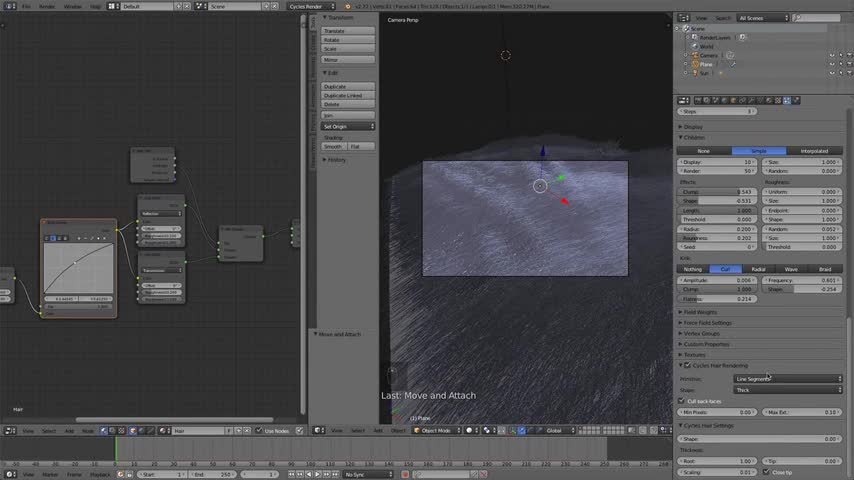The width and height of the screenshot is (854, 480).
Task: Adjust the Clump effect slider
Action: point(717,192)
